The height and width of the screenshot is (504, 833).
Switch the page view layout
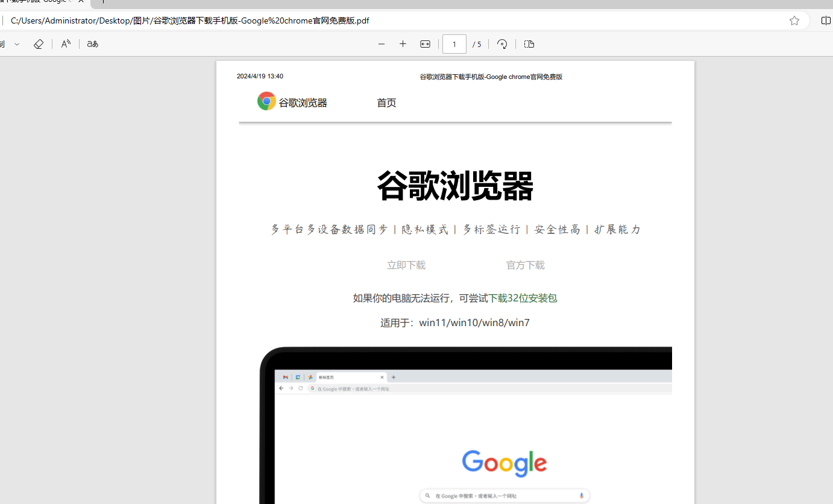[529, 44]
